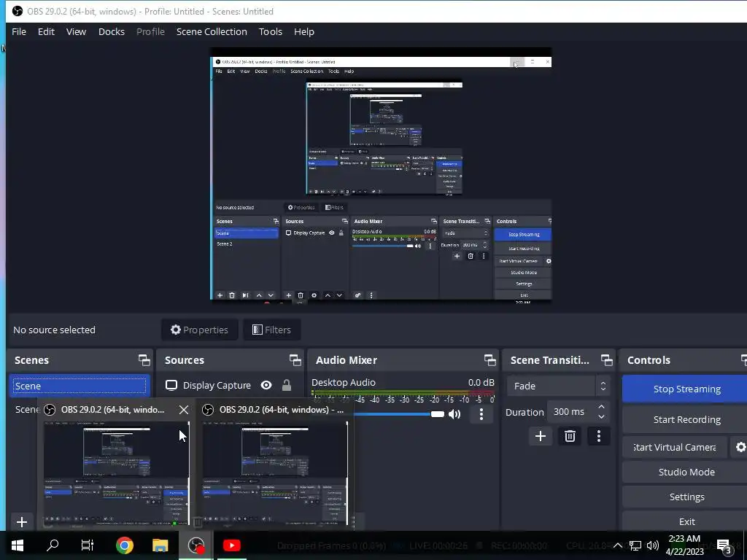The image size is (747, 560).
Task: Open the File menu
Action: tap(19, 32)
